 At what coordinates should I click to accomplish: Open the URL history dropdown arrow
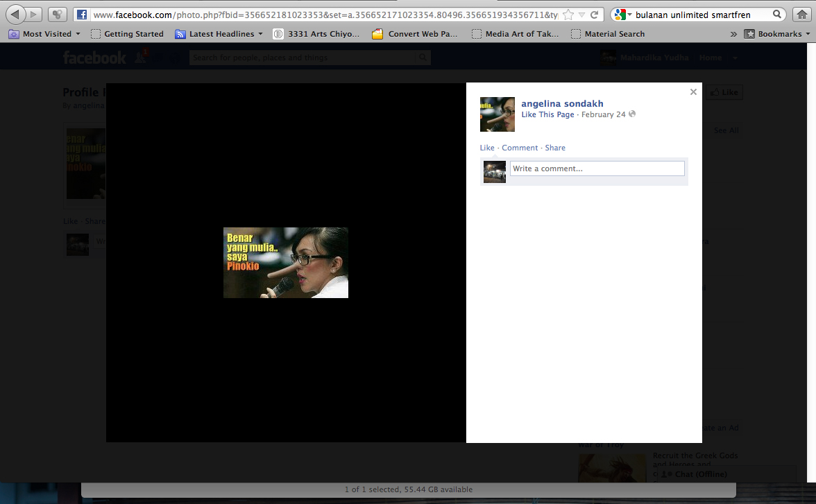[581, 15]
